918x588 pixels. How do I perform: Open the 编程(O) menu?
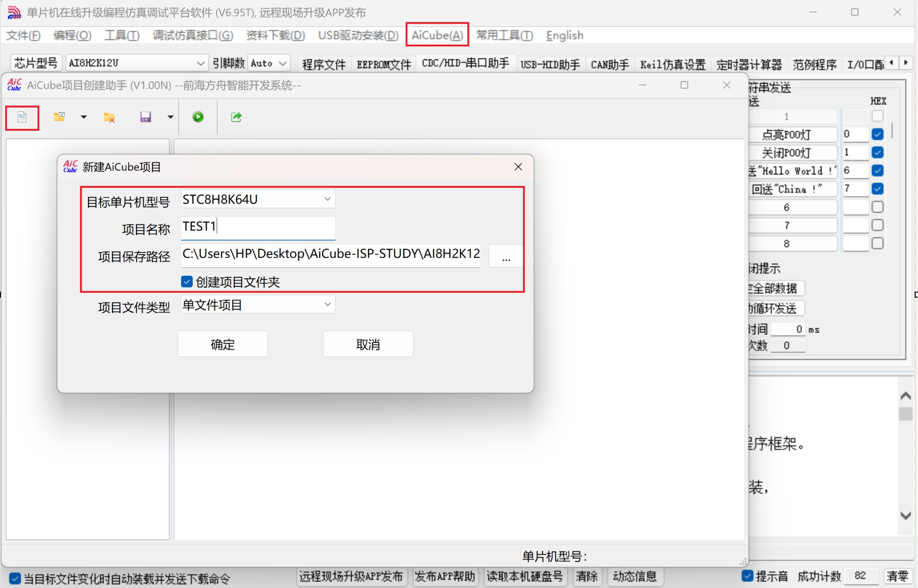tap(72, 35)
